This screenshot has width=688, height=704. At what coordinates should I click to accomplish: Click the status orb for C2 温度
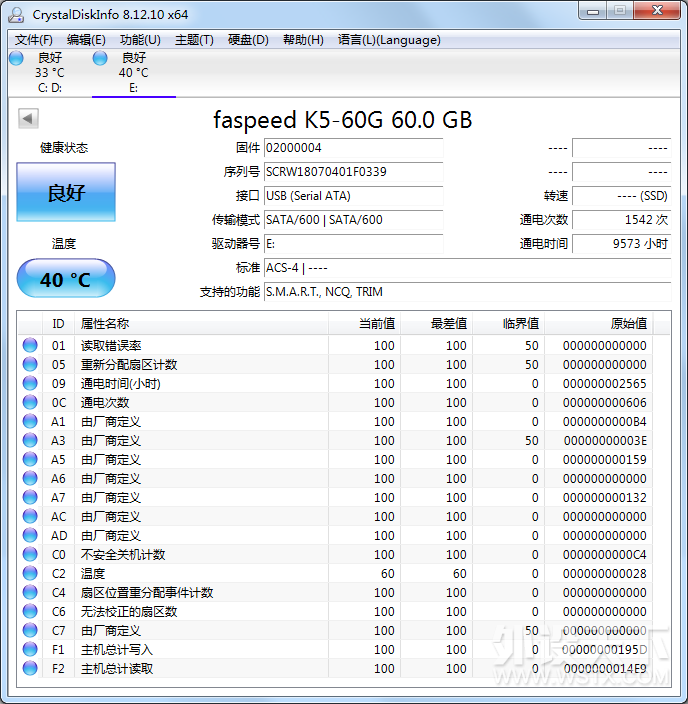click(30, 573)
